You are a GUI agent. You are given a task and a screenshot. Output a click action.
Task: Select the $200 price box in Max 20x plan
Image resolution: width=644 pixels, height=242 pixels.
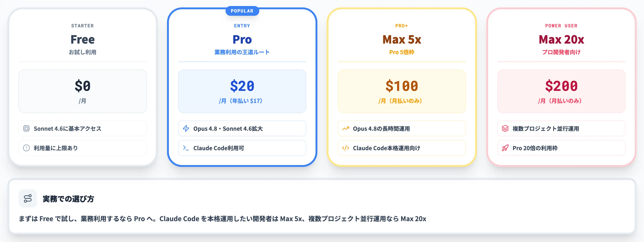tap(561, 91)
